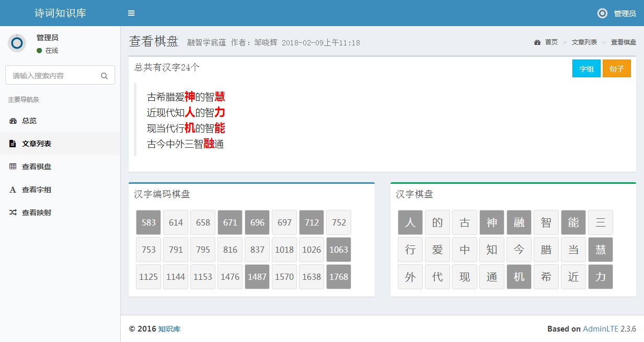Click the AdminLTE footer link
Viewport: 644px width, 342px height.
[x=601, y=329]
